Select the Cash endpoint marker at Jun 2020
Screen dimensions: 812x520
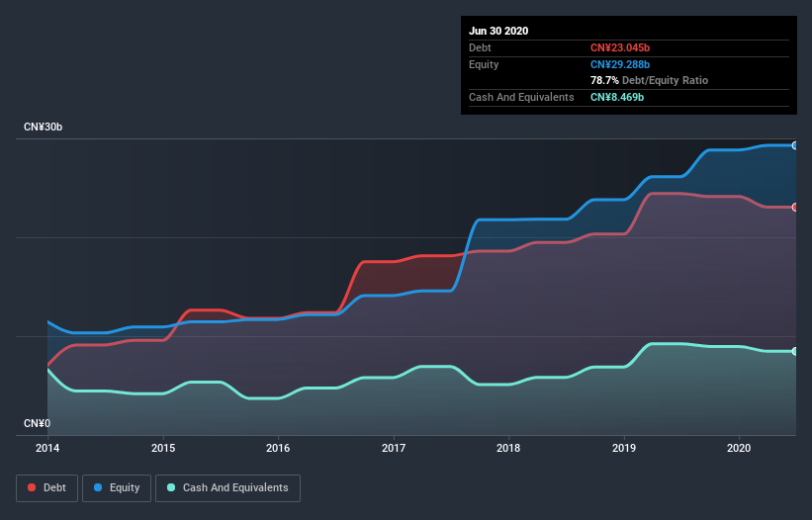pyautogui.click(x=795, y=351)
